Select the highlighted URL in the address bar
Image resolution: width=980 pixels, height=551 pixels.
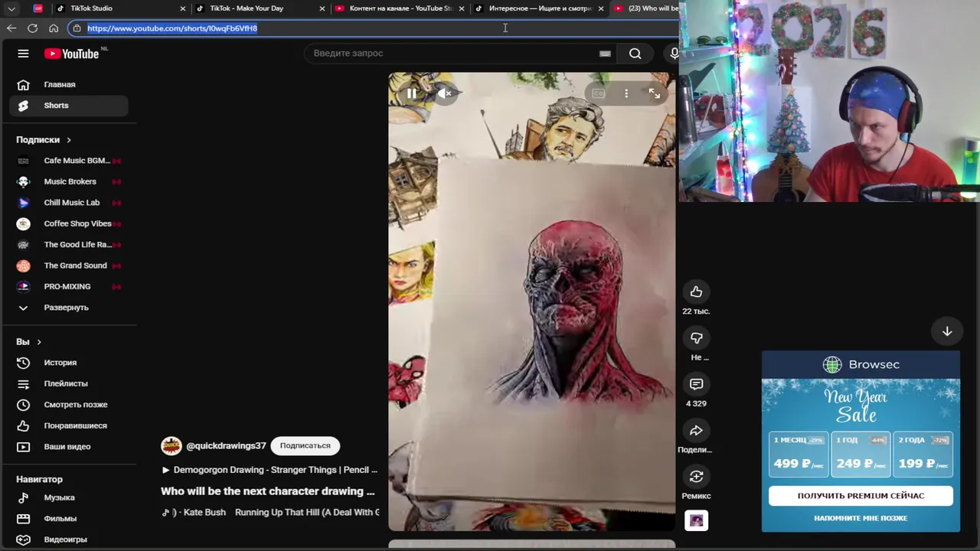(172, 28)
